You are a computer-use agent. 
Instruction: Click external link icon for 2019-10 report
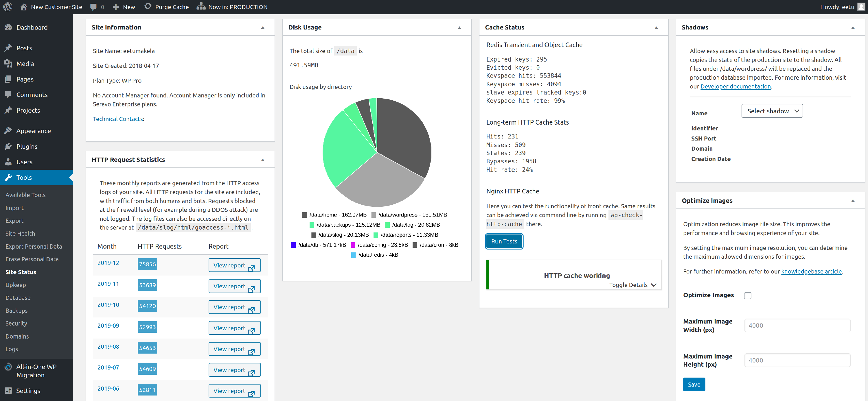click(x=251, y=310)
